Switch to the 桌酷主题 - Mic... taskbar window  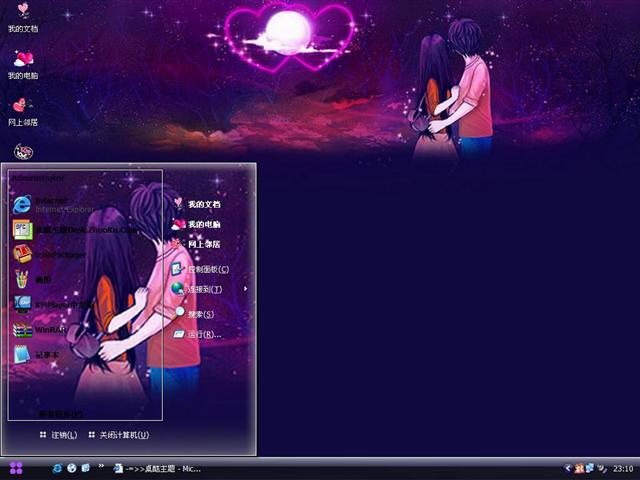point(158,469)
